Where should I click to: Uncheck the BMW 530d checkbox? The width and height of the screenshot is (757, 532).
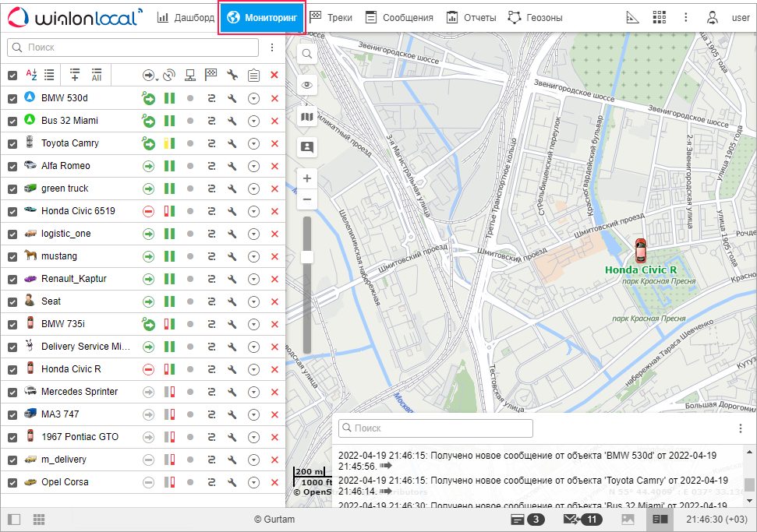(x=12, y=98)
